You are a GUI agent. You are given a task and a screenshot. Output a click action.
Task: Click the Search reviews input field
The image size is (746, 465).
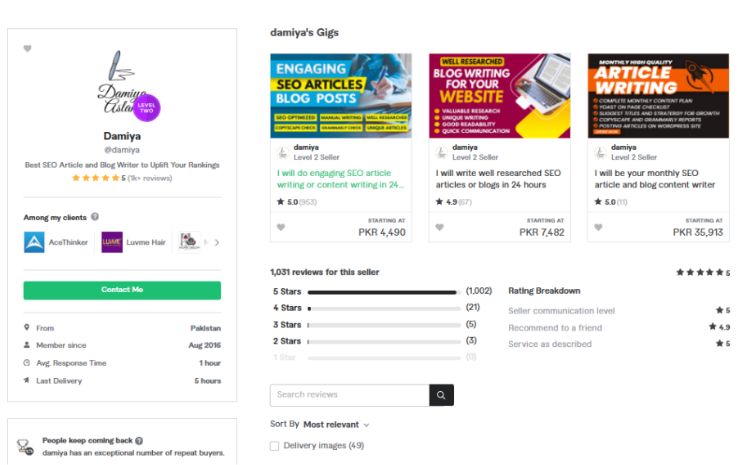tap(350, 395)
